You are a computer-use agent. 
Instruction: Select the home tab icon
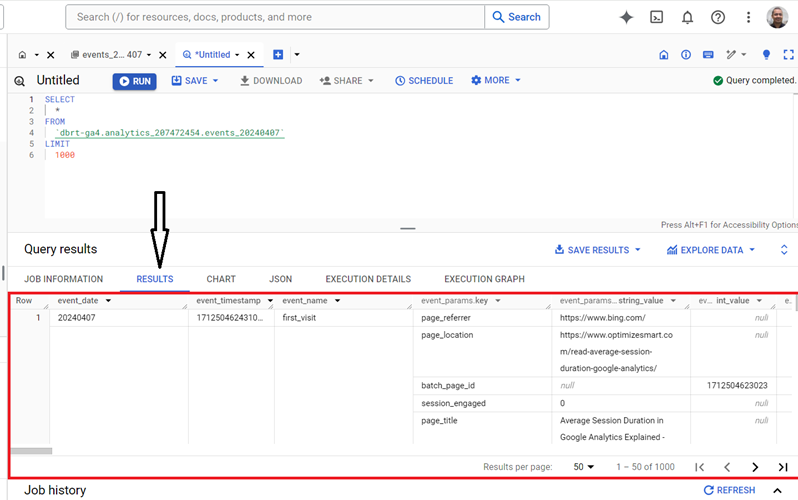coord(22,54)
